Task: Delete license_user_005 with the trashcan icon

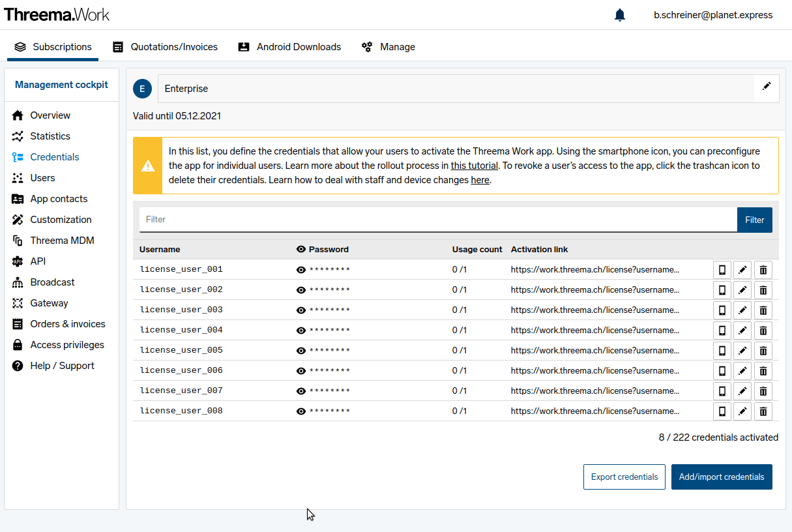Action: (763, 350)
